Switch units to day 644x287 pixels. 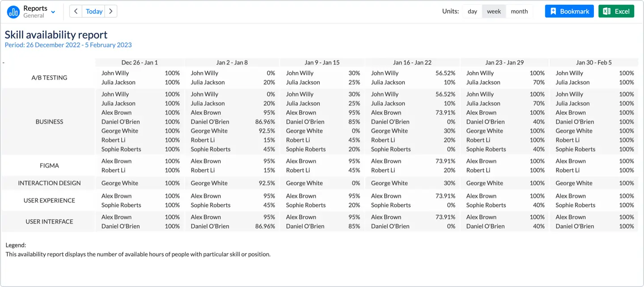(x=472, y=11)
